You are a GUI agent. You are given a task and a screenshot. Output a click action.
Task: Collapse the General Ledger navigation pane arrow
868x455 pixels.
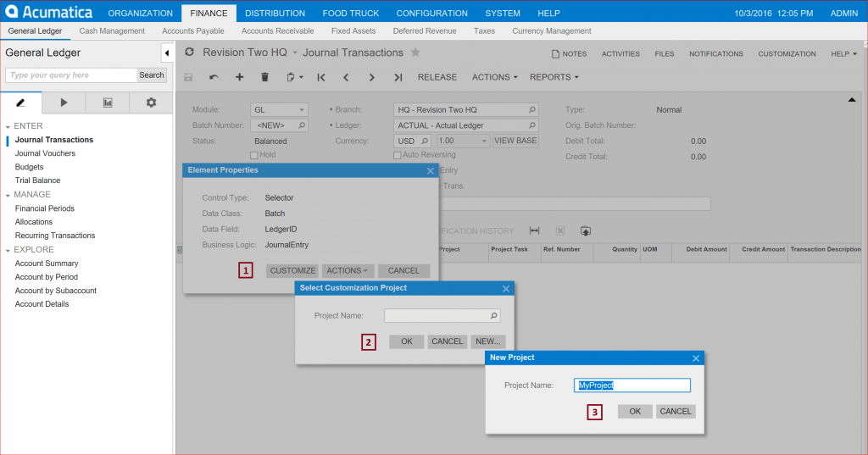click(167, 53)
